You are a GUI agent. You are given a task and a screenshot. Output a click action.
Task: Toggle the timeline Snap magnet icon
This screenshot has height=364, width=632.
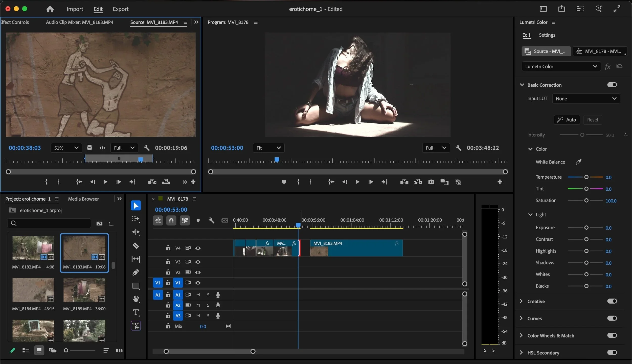(x=171, y=221)
